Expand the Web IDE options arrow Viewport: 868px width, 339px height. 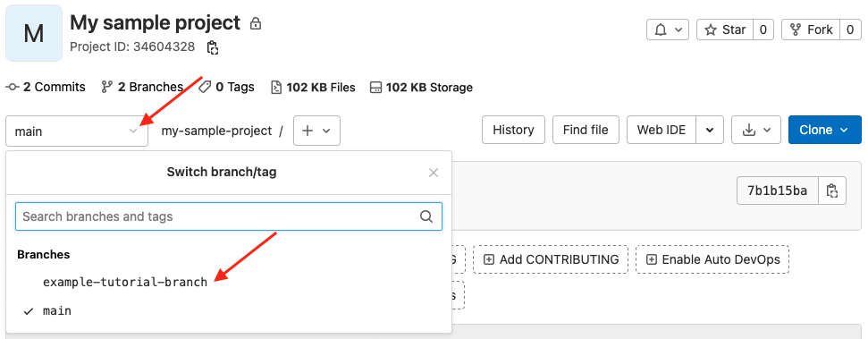pos(711,131)
